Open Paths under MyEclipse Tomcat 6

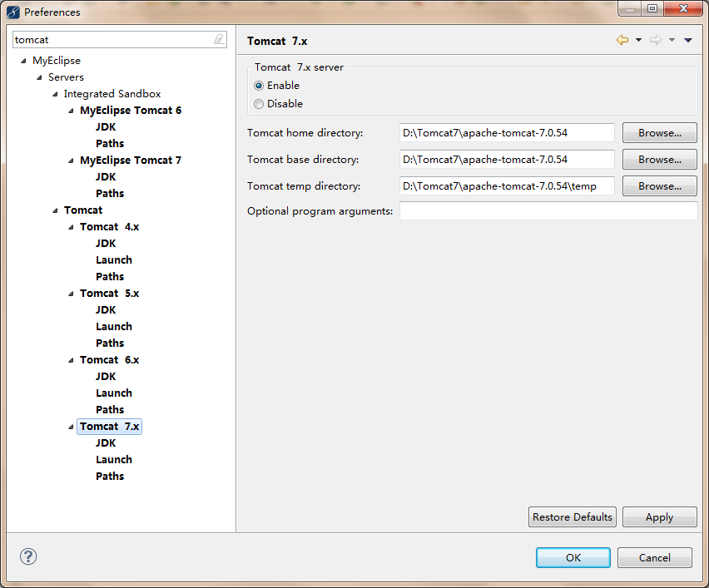click(110, 144)
